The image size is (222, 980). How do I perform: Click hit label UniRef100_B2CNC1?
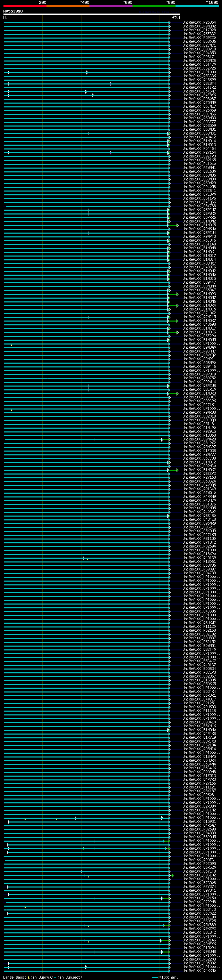pyautogui.click(x=199, y=45)
